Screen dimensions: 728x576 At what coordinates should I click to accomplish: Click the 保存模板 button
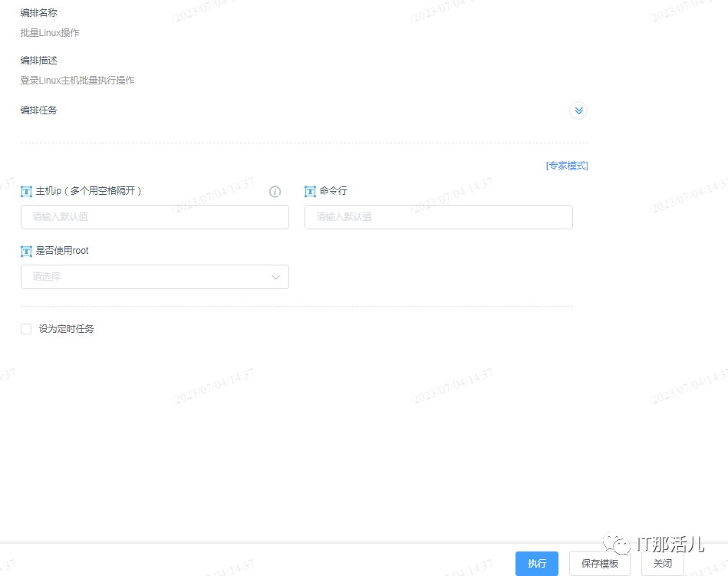click(600, 564)
